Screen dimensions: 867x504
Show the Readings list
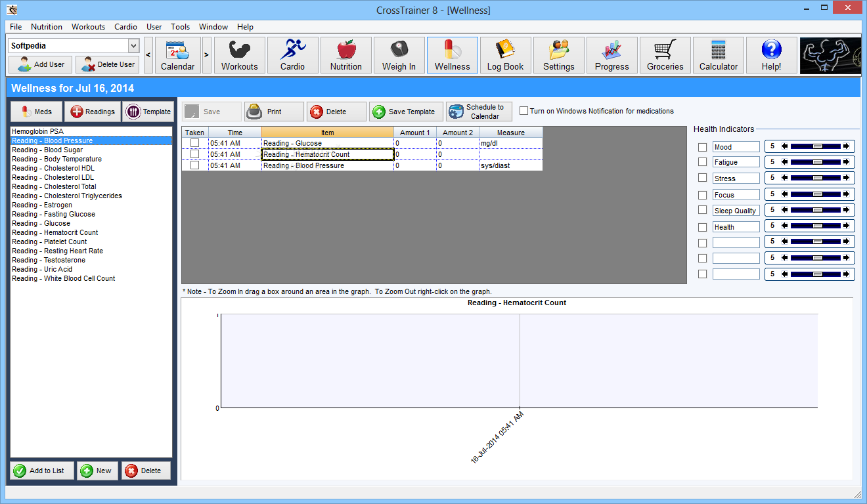point(92,112)
